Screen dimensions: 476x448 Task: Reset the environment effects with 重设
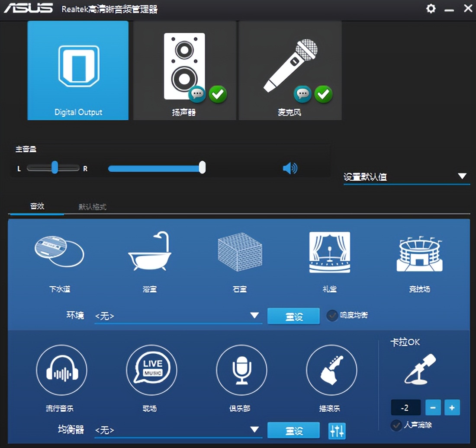point(293,316)
